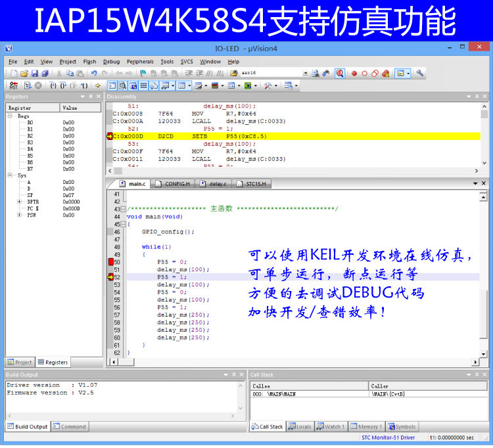
Task: Collapse the Sys tree node
Action: point(10,175)
